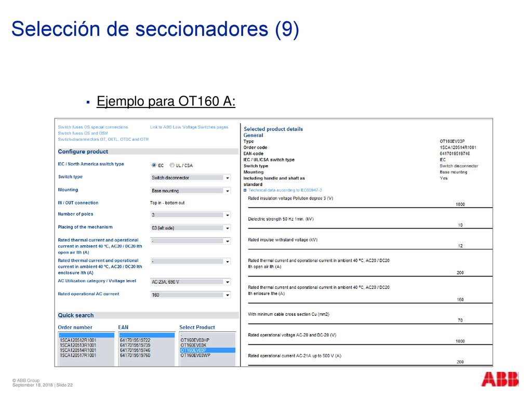Viewport: 532px width, 399px height.
Task: Select the UL / CSA radio button
Action: point(172,165)
